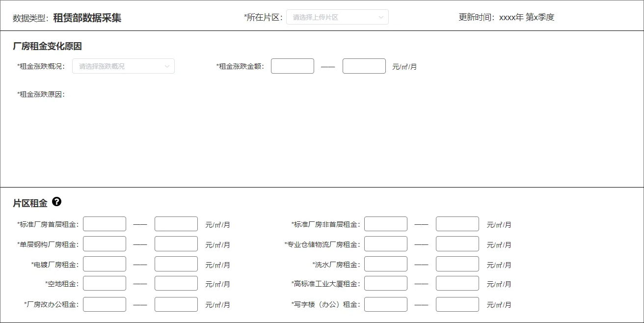This screenshot has height=323, width=644.
Task: Focus the minimum 电镀厂房租金 input
Action: pyautogui.click(x=105, y=264)
